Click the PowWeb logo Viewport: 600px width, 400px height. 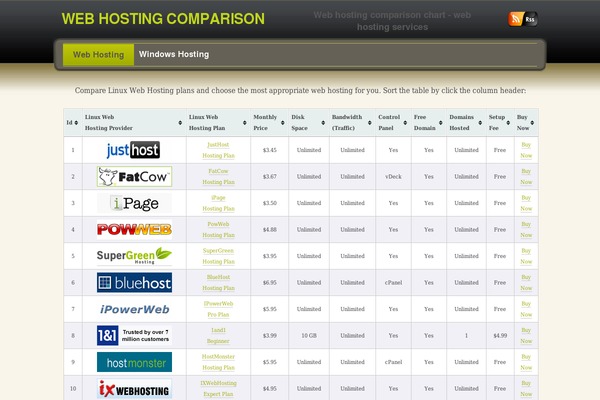[134, 229]
